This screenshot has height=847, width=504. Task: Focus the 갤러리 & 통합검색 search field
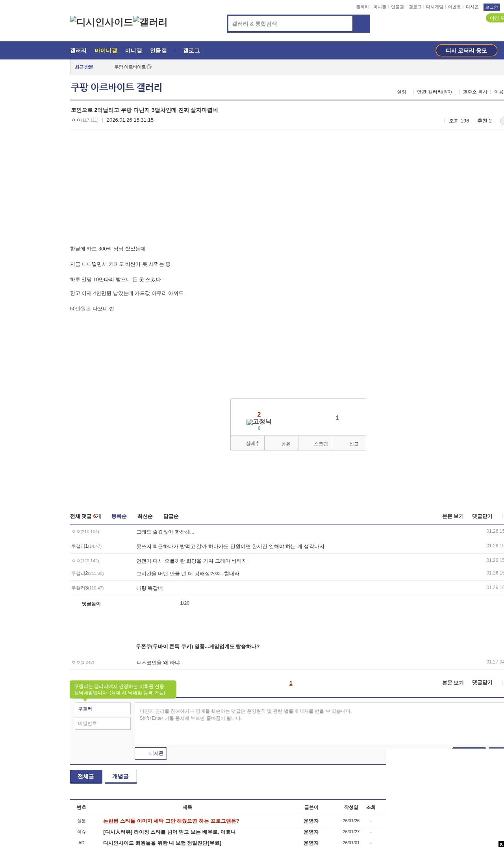pos(291,24)
